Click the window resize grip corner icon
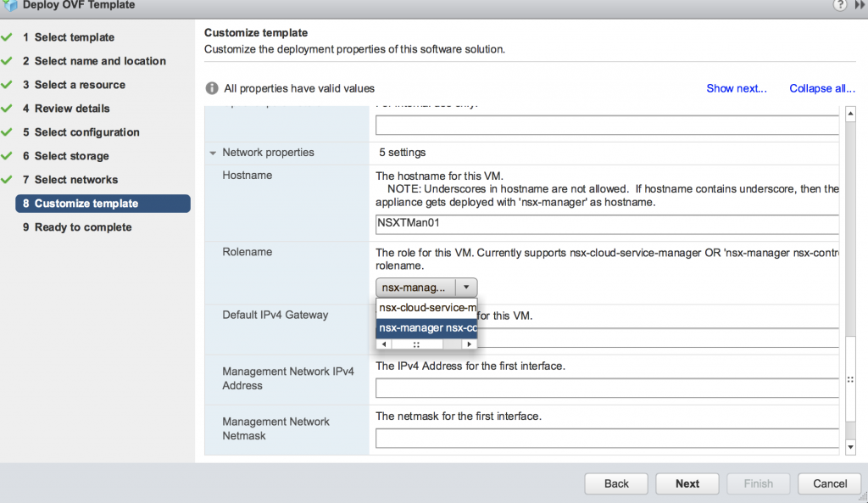Viewport: 868px width, 503px height. [x=863, y=497]
